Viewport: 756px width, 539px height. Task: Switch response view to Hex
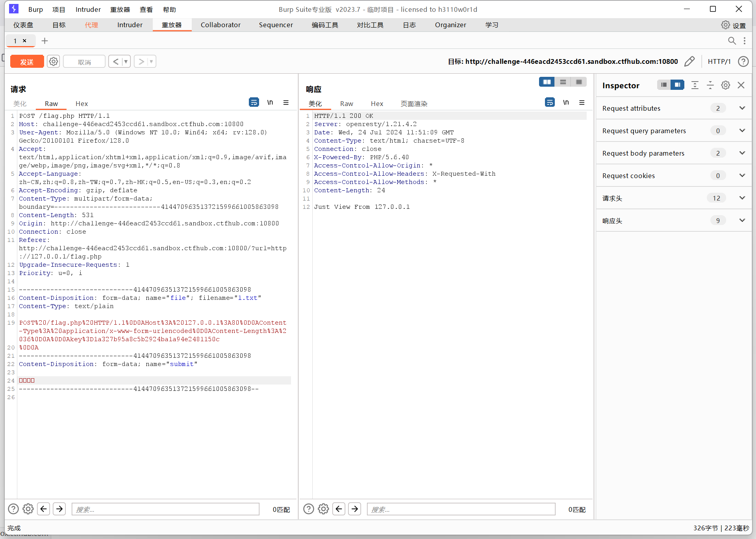click(377, 104)
